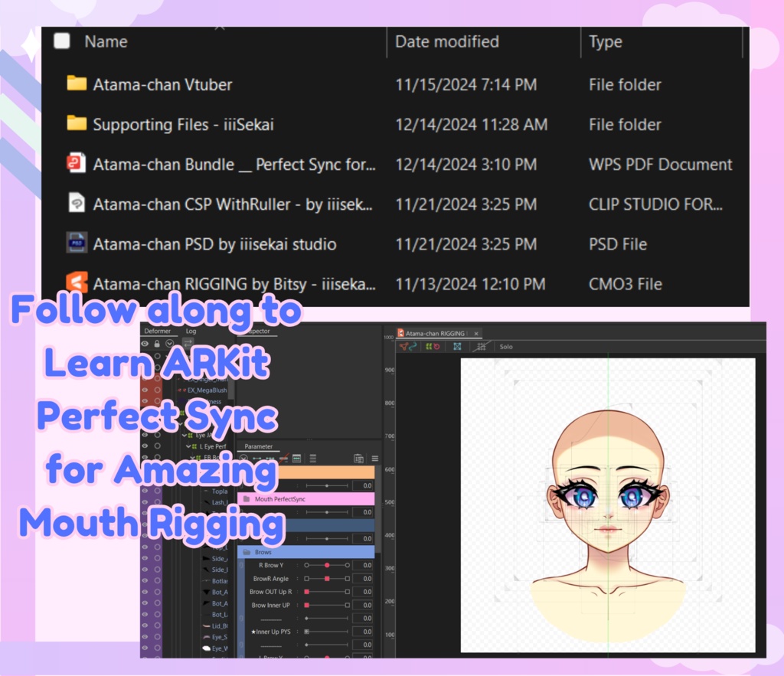Toggle the eye icon next to Eye_W
The width and height of the screenshot is (784, 676).
click(145, 648)
